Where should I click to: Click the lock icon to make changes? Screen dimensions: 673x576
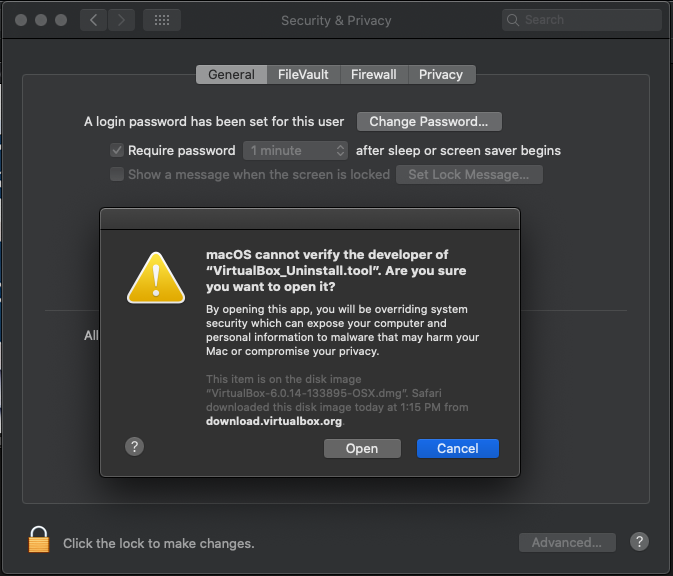[39, 540]
